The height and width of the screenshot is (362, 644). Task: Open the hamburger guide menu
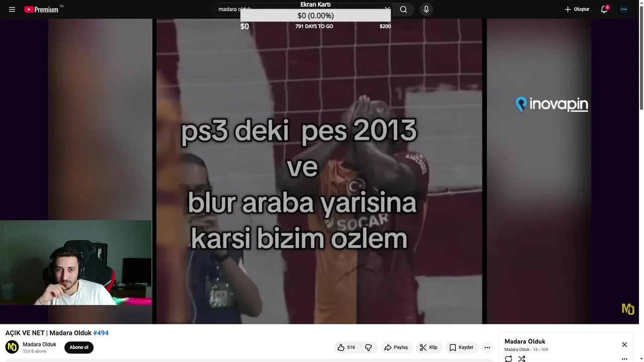click(x=12, y=10)
